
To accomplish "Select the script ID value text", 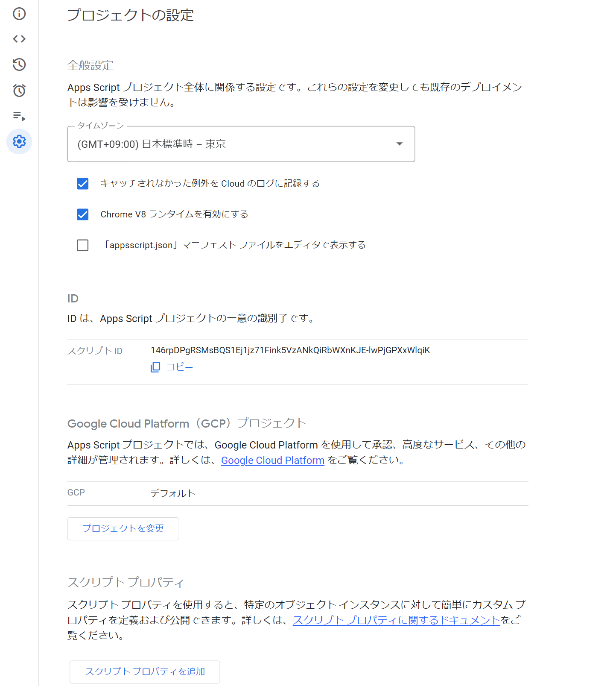I will coord(290,350).
